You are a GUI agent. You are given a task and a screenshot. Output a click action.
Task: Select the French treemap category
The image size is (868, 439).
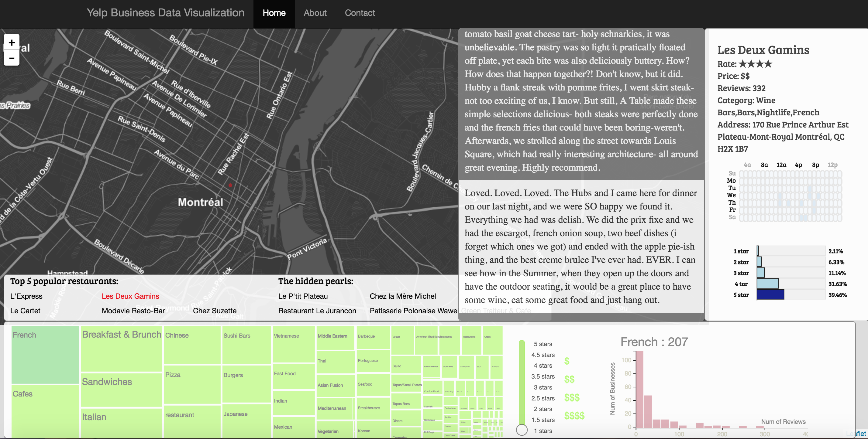[x=45, y=355]
